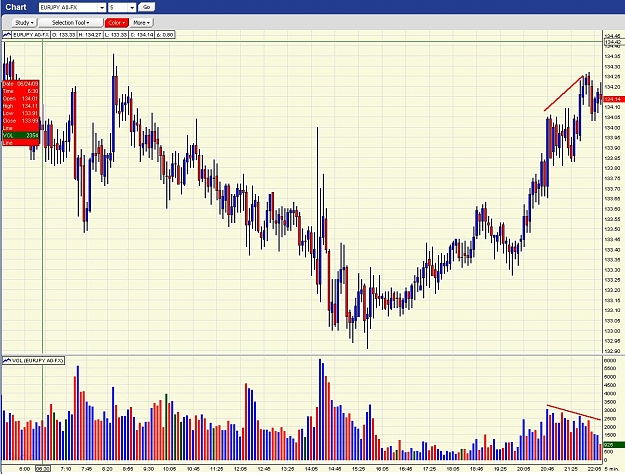Click the 133.00 price axis label
The image size is (625, 474).
(x=612, y=331)
